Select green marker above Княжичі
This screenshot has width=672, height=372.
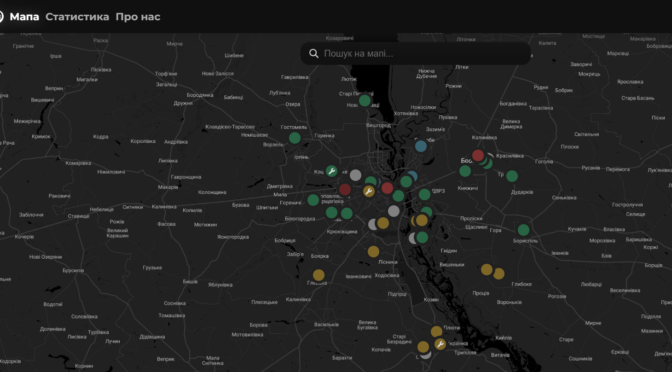coord(465,171)
